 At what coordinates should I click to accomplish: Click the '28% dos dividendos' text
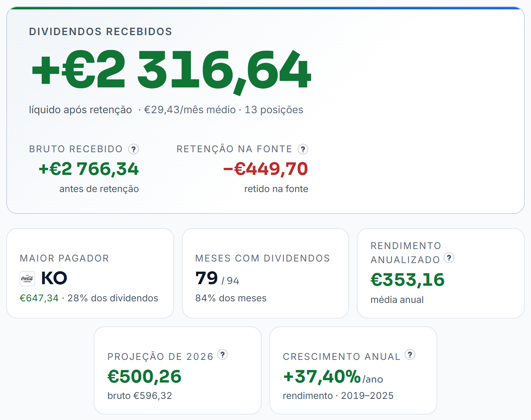pos(113,298)
